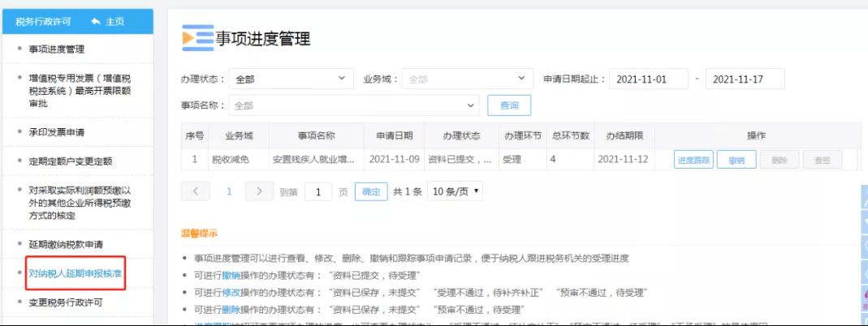Click the 事项进度管理 title logo icon
This screenshot has width=868, height=326.
click(197, 37)
